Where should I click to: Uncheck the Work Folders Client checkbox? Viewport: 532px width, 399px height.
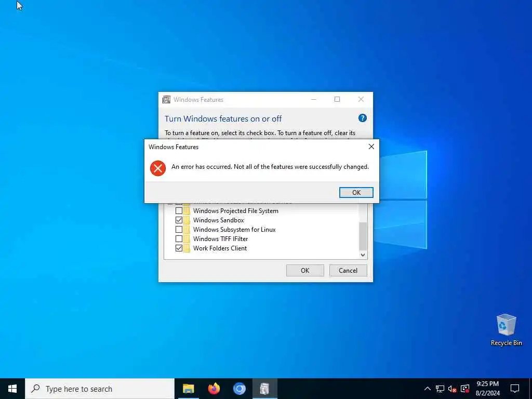pos(179,248)
